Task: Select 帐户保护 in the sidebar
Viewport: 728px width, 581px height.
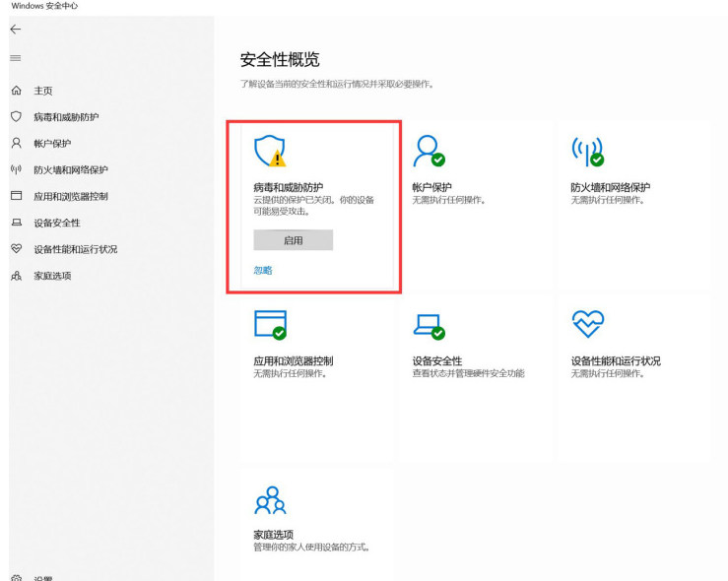Action: click(52, 144)
